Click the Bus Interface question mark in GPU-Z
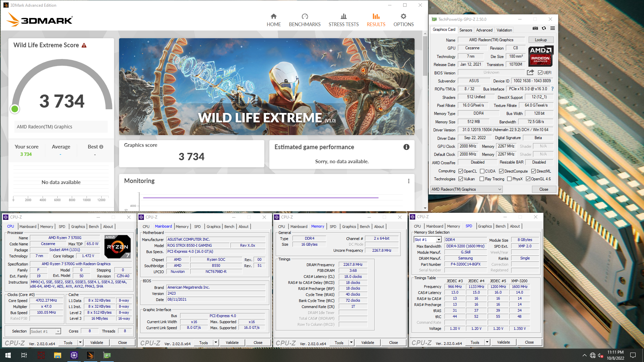Screen dimensions: 644x362 (552, 89)
